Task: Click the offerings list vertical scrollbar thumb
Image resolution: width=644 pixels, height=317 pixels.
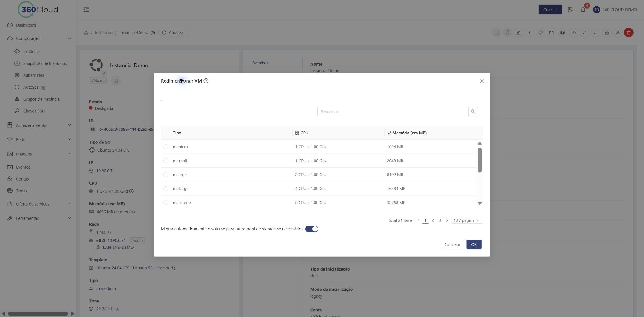Action: [x=479, y=160]
